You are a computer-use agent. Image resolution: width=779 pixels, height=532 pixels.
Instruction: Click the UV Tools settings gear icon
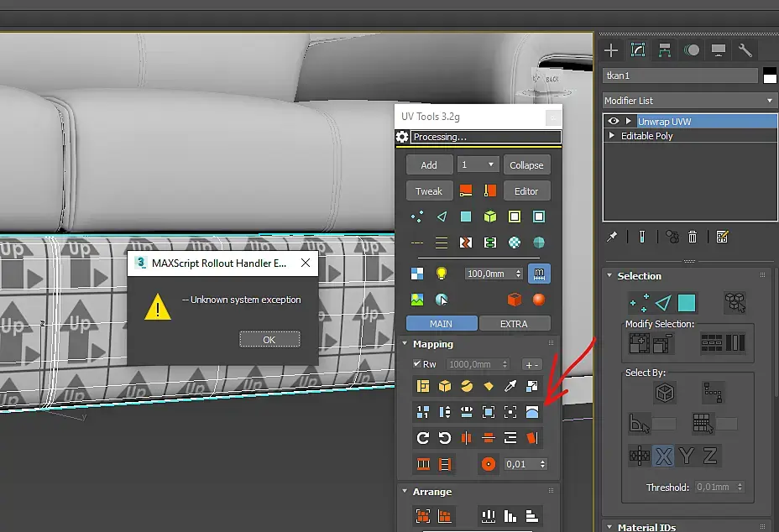402,137
